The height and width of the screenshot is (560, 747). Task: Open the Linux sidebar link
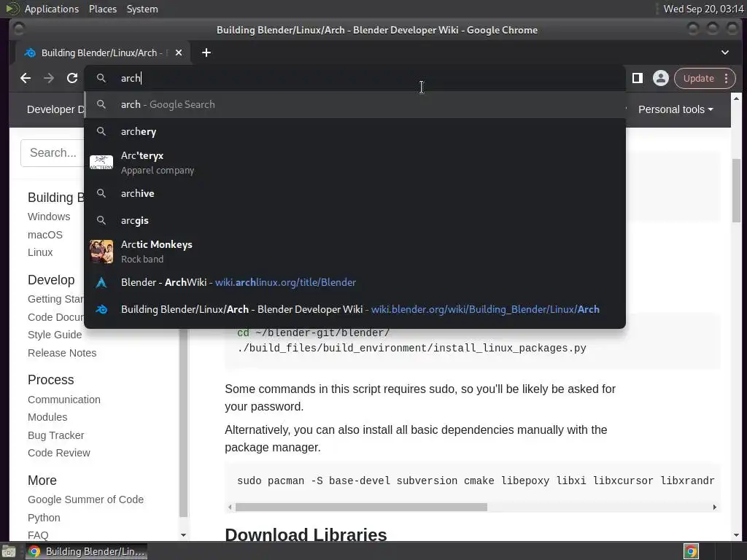click(x=40, y=252)
